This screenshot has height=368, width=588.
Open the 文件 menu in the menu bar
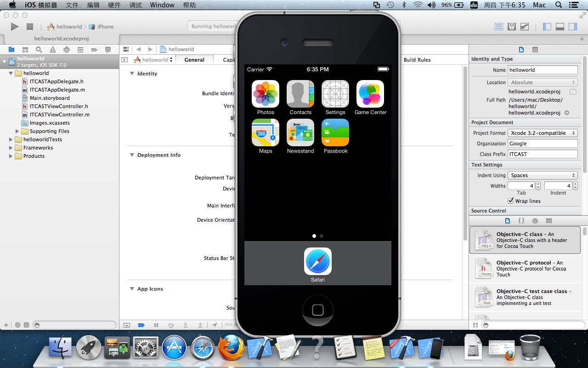pyautogui.click(x=72, y=5)
